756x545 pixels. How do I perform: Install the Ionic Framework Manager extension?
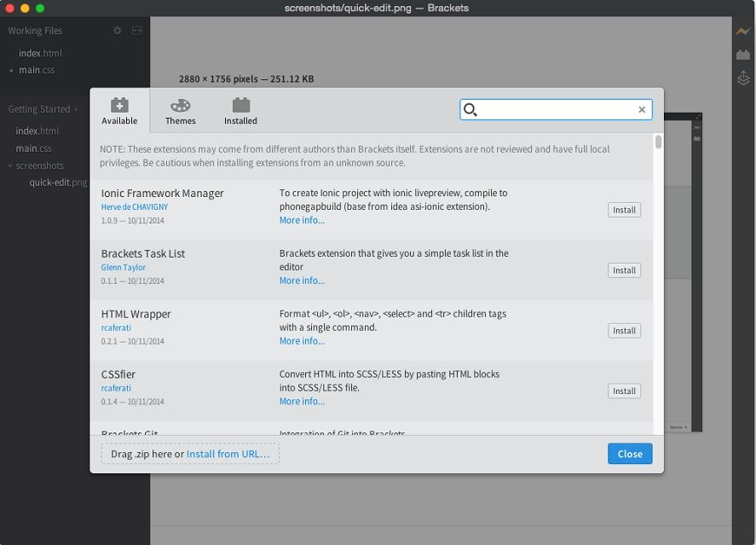click(624, 210)
